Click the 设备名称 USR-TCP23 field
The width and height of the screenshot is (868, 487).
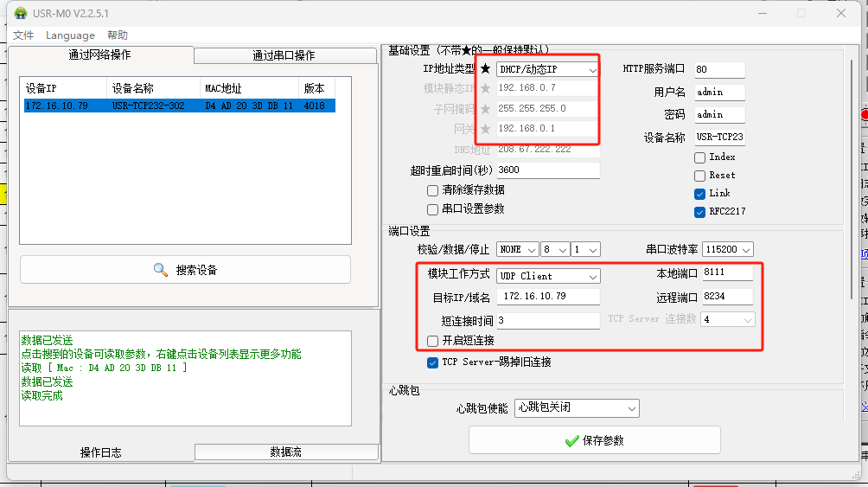719,137
